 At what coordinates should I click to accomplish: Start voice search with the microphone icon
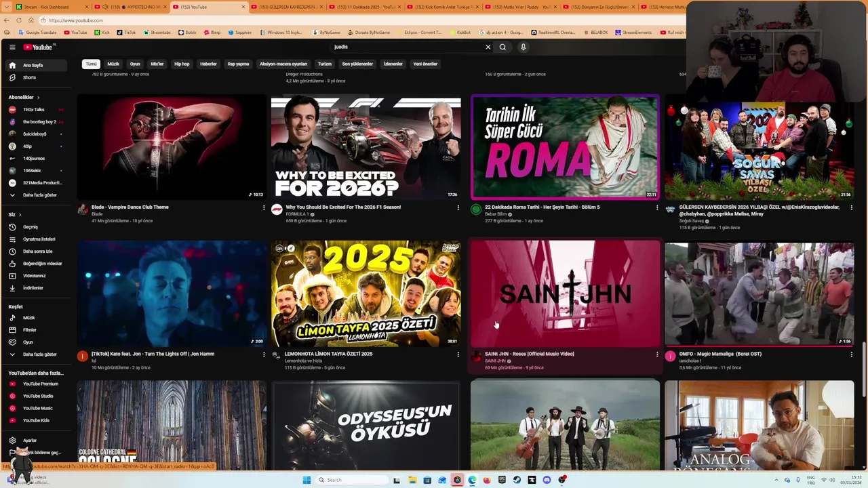523,47
